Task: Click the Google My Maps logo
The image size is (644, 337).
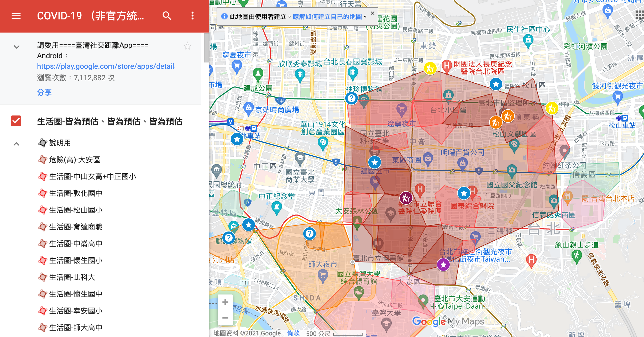Action: 448,322
